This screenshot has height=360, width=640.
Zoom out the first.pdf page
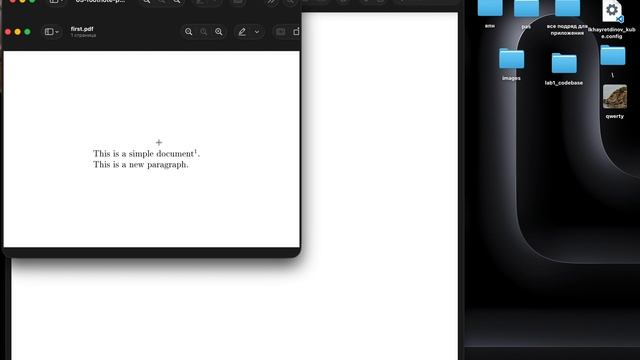click(188, 32)
